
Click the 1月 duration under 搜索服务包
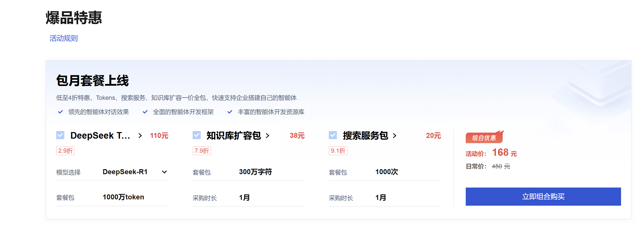(x=380, y=198)
